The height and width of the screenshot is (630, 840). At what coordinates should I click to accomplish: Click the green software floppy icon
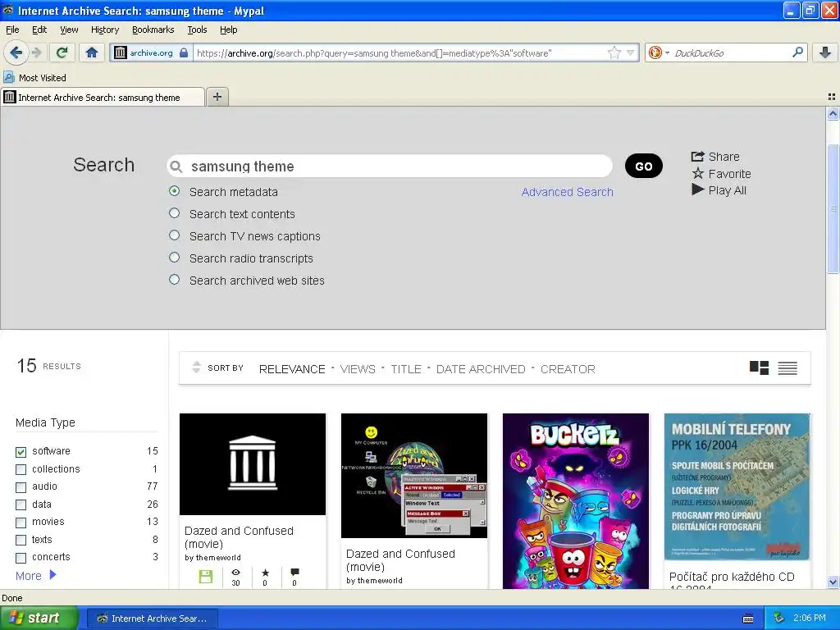click(206, 577)
